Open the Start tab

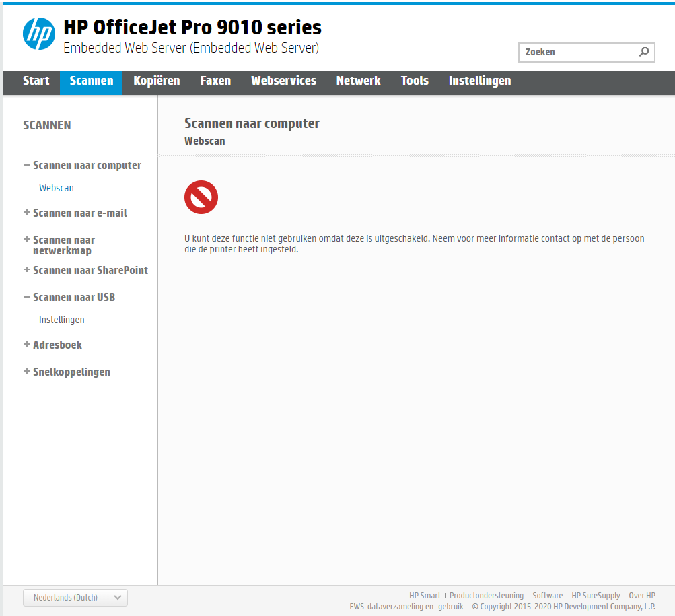pyautogui.click(x=36, y=81)
